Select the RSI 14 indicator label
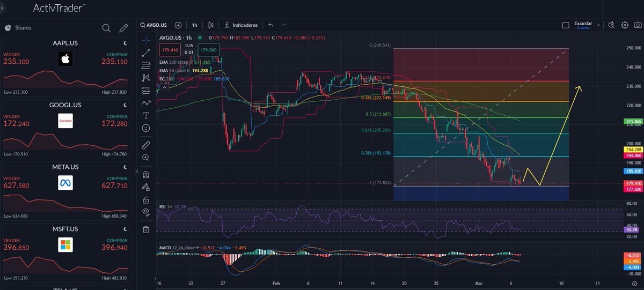This screenshot has height=290, width=644. tap(172, 206)
